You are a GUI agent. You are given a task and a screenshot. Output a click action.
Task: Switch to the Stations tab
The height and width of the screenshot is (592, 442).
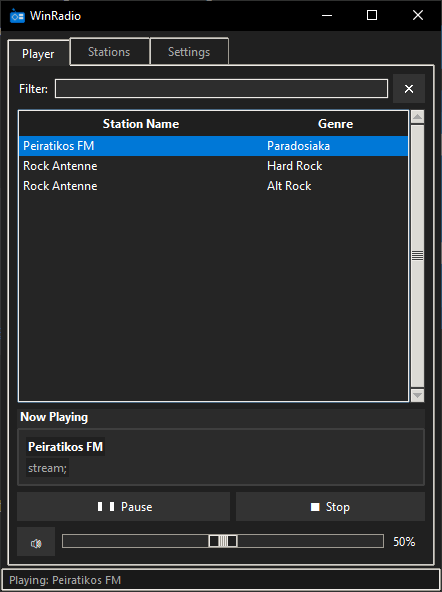(110, 52)
